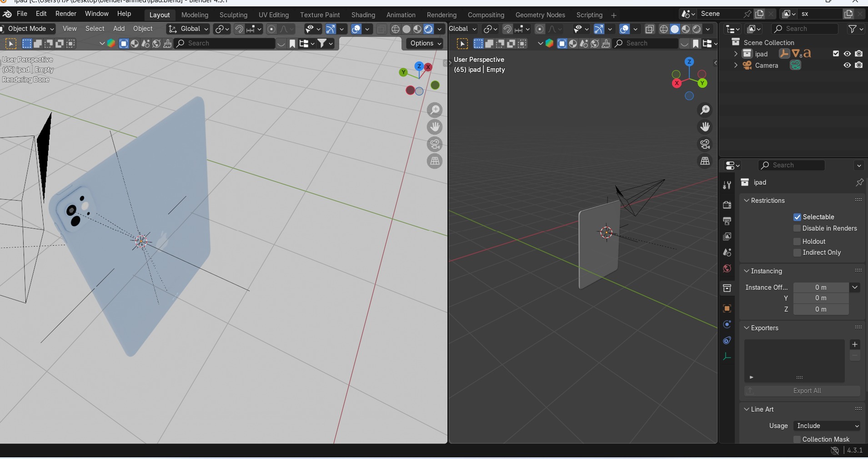Screen dimensions: 868x459
Task: Click zoom magnifier in left viewport
Action: (x=435, y=110)
